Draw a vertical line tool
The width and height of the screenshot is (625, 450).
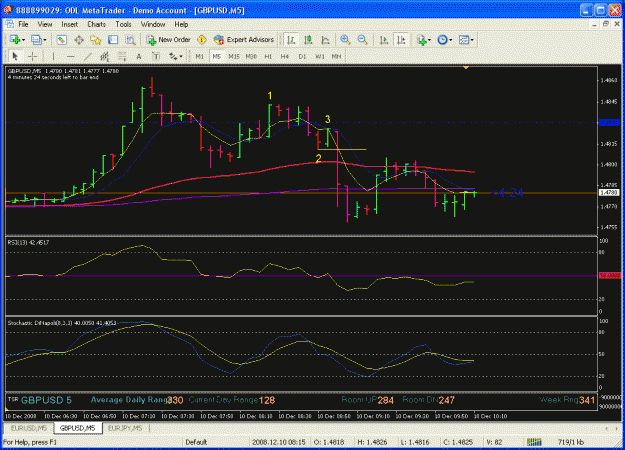[x=53, y=57]
